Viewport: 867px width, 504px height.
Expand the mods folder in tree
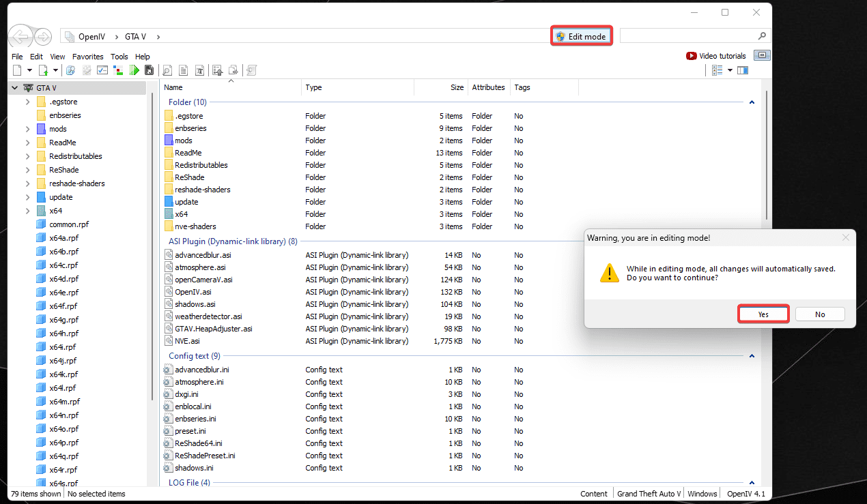27,129
